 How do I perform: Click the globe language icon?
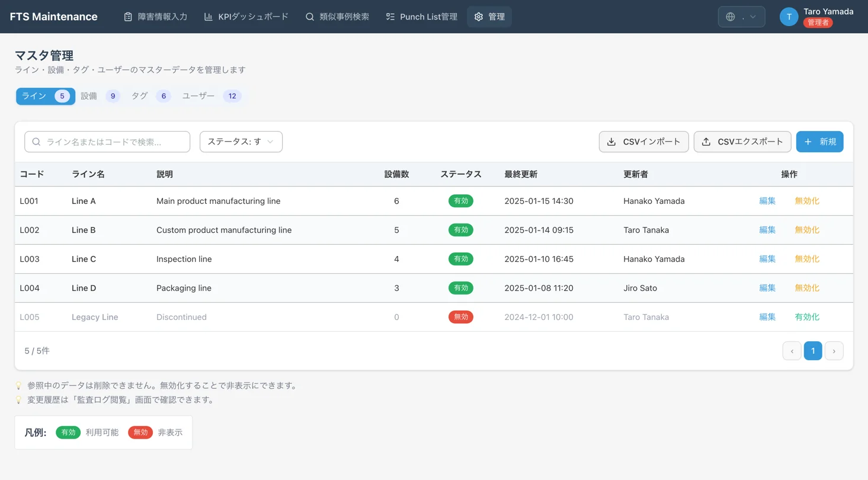pos(731,17)
